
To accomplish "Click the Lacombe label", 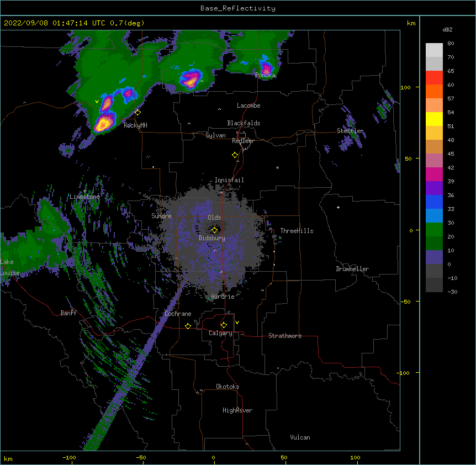I will [x=248, y=105].
